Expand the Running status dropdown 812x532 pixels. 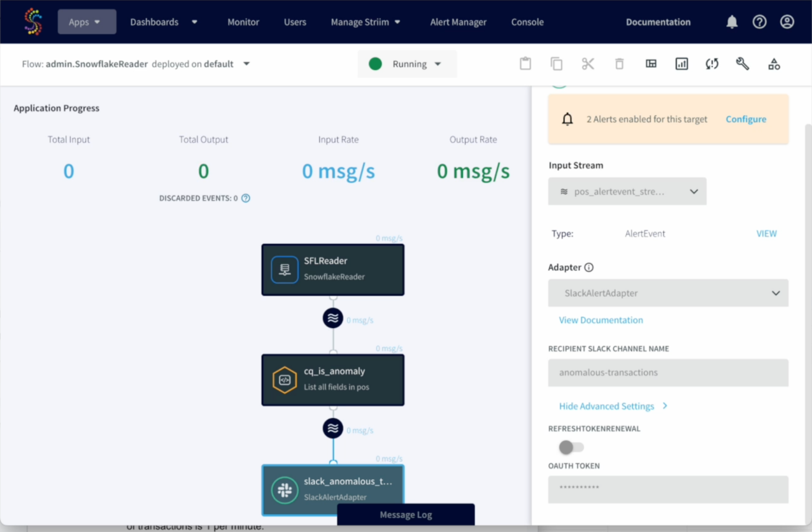tap(438, 63)
